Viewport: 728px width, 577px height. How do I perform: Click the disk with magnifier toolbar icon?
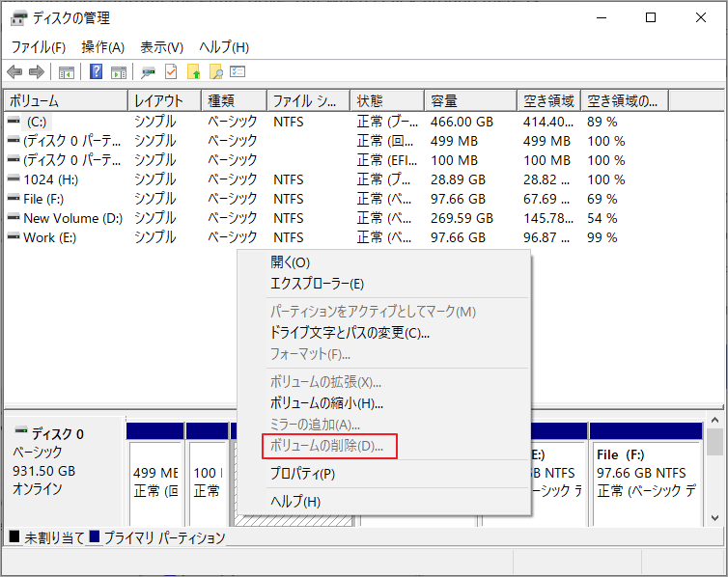coord(148,72)
